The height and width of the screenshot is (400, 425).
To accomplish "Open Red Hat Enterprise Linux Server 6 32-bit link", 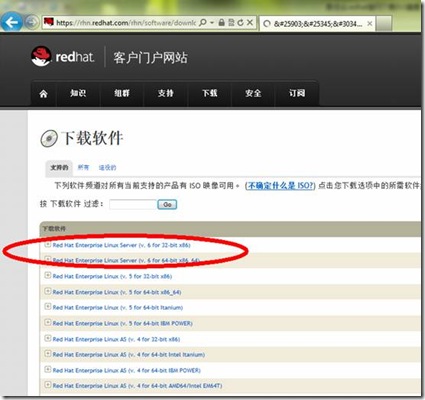I will click(x=121, y=245).
